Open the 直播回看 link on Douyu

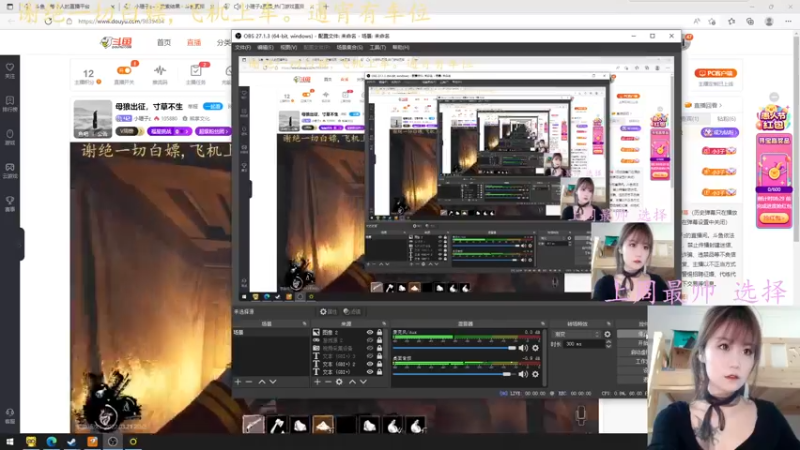705,106
